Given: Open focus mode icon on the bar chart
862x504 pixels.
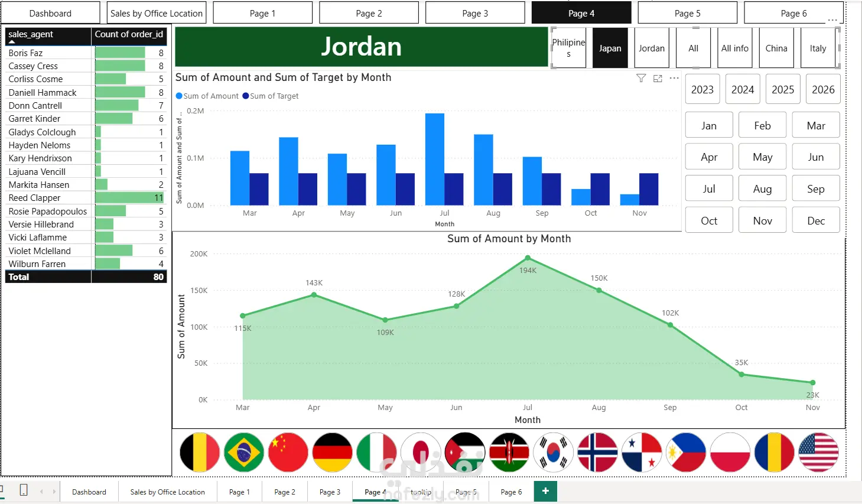Looking at the screenshot, I should [x=658, y=78].
